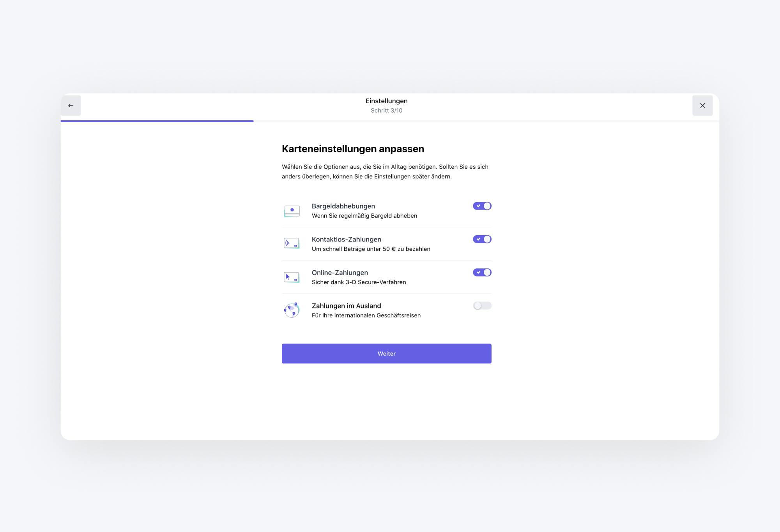Screen dimensions: 780x532
Task: Click the step progress bar
Action: click(390, 121)
